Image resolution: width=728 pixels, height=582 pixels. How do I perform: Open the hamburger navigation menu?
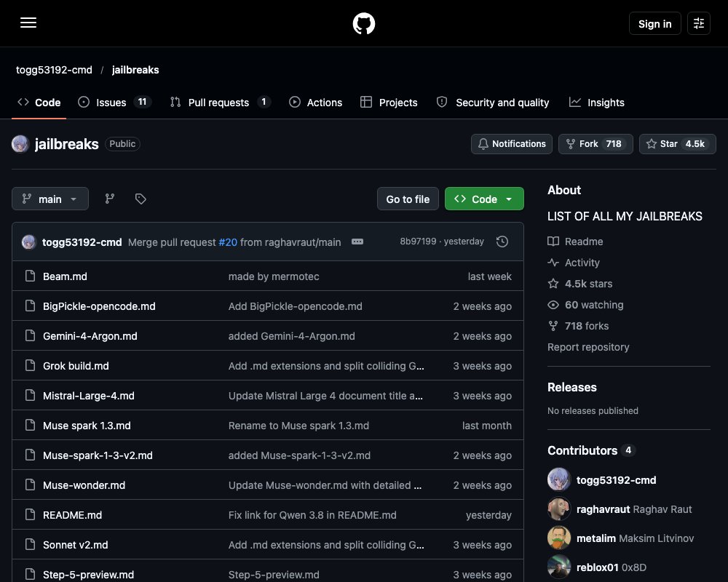pyautogui.click(x=28, y=23)
